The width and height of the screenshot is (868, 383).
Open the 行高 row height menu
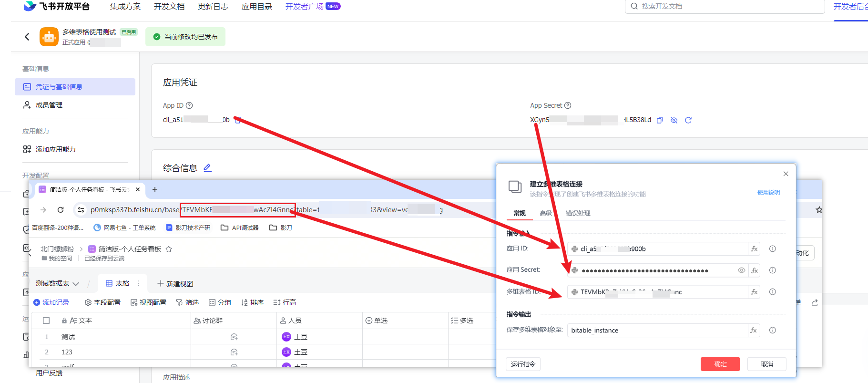(x=285, y=302)
